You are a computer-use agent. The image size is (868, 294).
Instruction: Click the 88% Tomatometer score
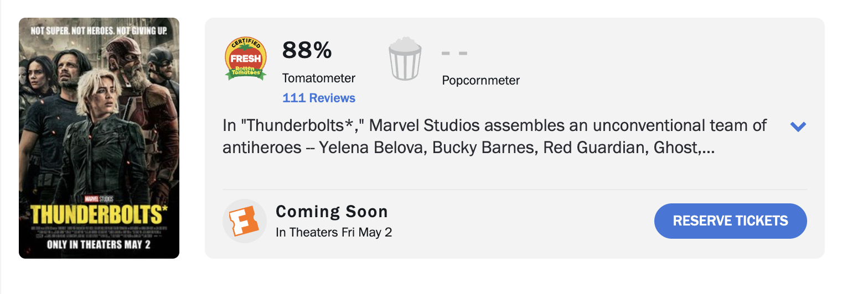point(307,51)
